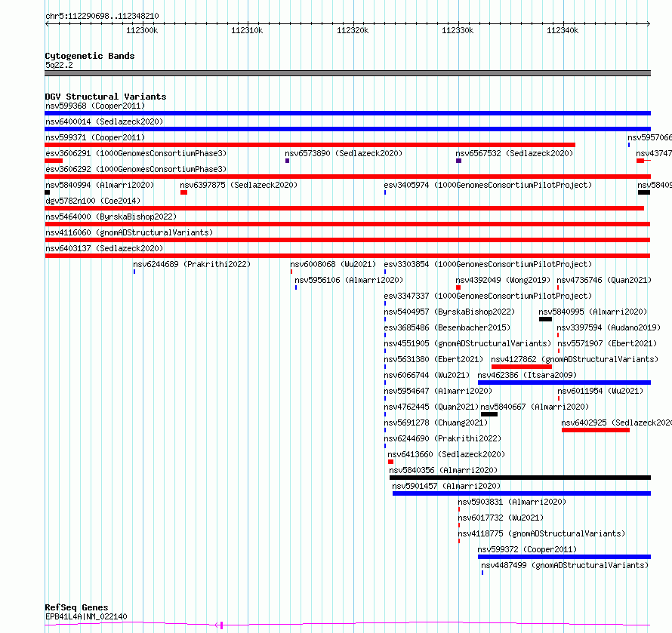Image resolution: width=672 pixels, height=633 pixels.
Task: Open the EPB41L4A|NM_022140 gene label
Action: point(86,616)
